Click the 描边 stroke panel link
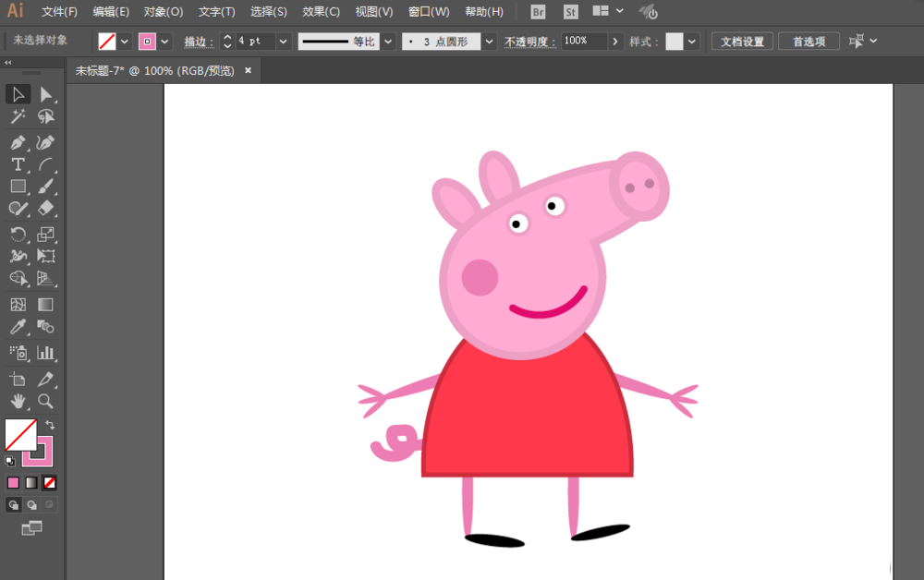Image resolution: width=924 pixels, height=580 pixels. 199,42
